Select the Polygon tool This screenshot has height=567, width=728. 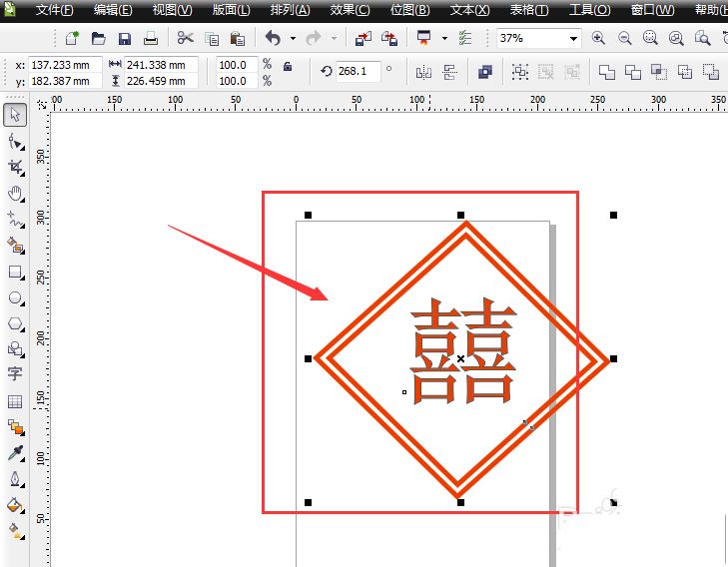[15, 323]
